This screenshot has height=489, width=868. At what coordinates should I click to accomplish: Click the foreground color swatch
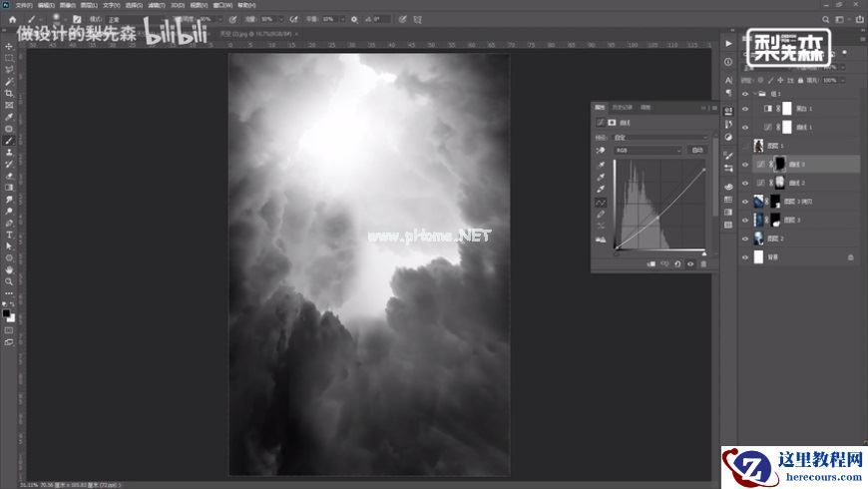pos(6,314)
